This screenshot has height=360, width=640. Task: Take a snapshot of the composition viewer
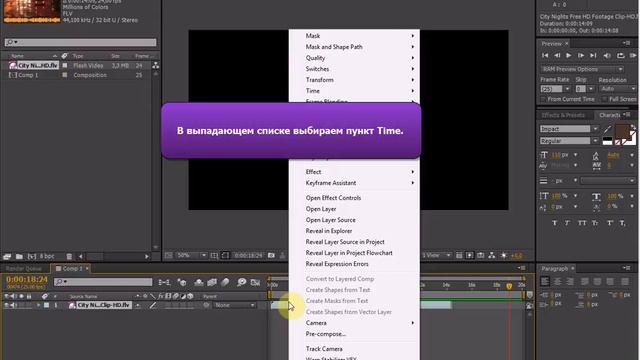[x=271, y=256]
